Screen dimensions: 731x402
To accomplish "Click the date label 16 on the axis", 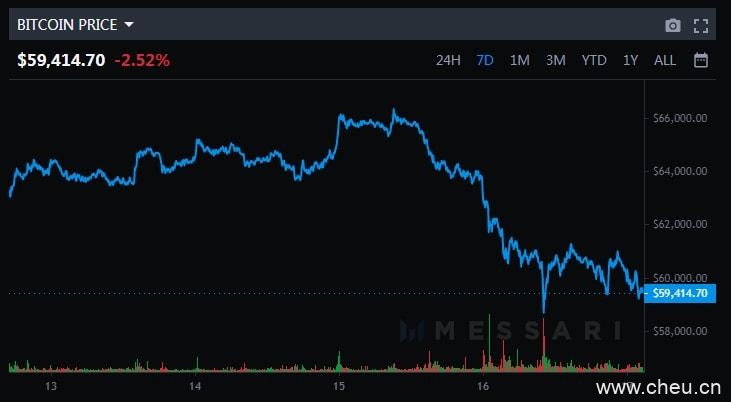I will click(483, 386).
